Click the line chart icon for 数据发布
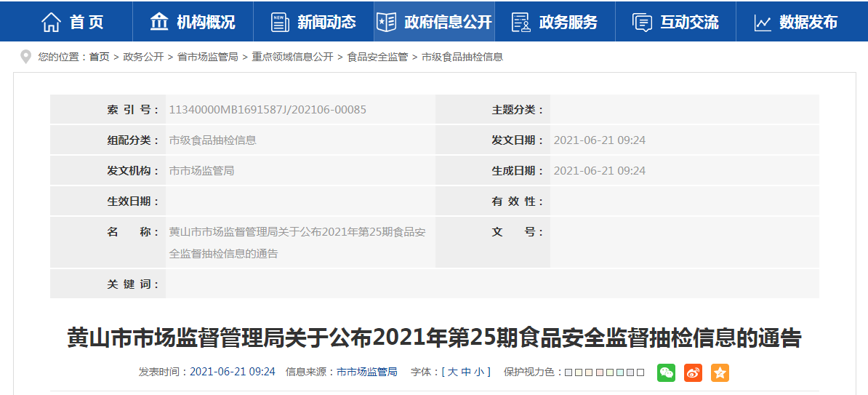Viewport: 868px width, 395px height. coord(763,23)
